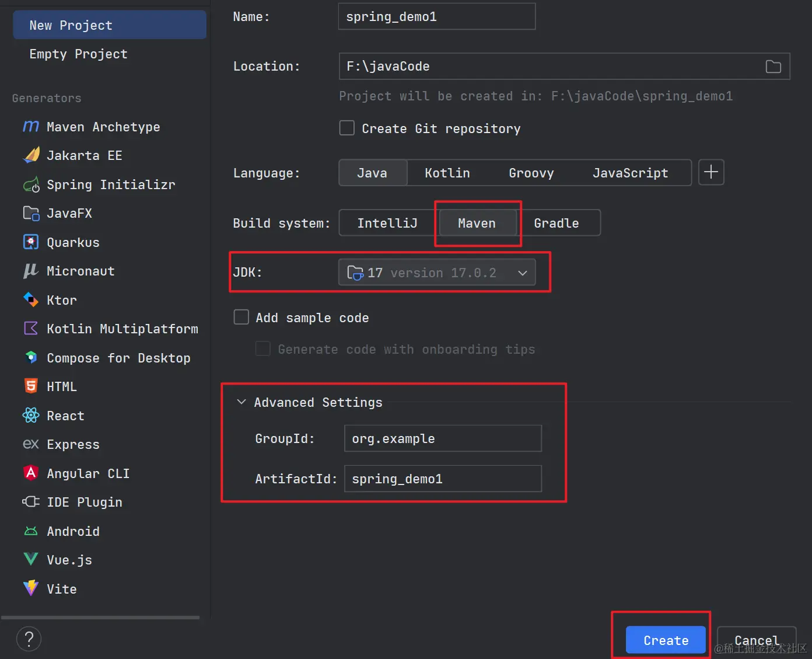812x659 pixels.
Task: Choose Maven Archetype generator
Action: pos(103,127)
